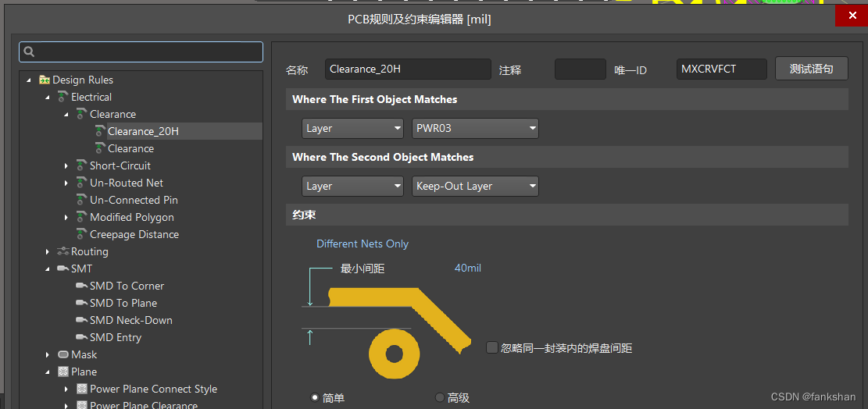Collapse the Clearance tree node arrow
Screen dimensions: 868x409
coord(66,115)
